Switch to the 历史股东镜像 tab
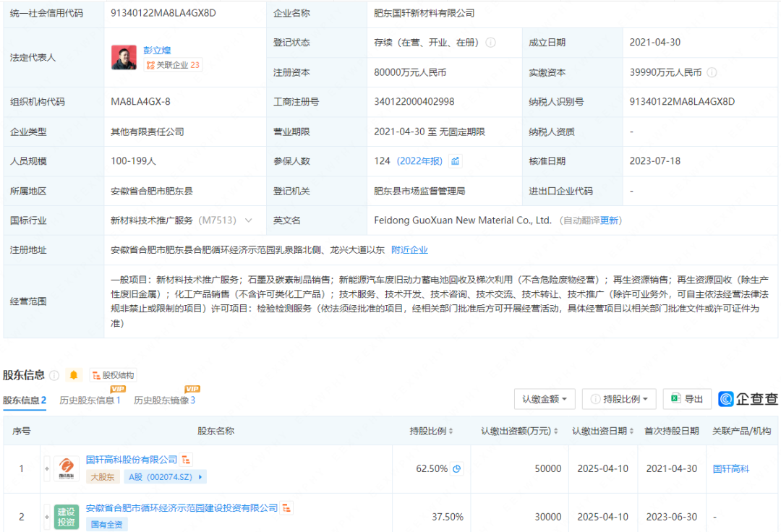The height and width of the screenshot is (532, 781). click(x=164, y=400)
